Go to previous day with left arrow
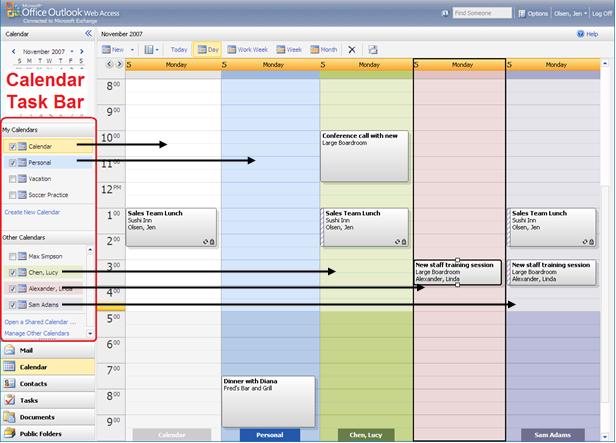Image resolution: width=616 pixels, height=443 pixels. [110, 64]
